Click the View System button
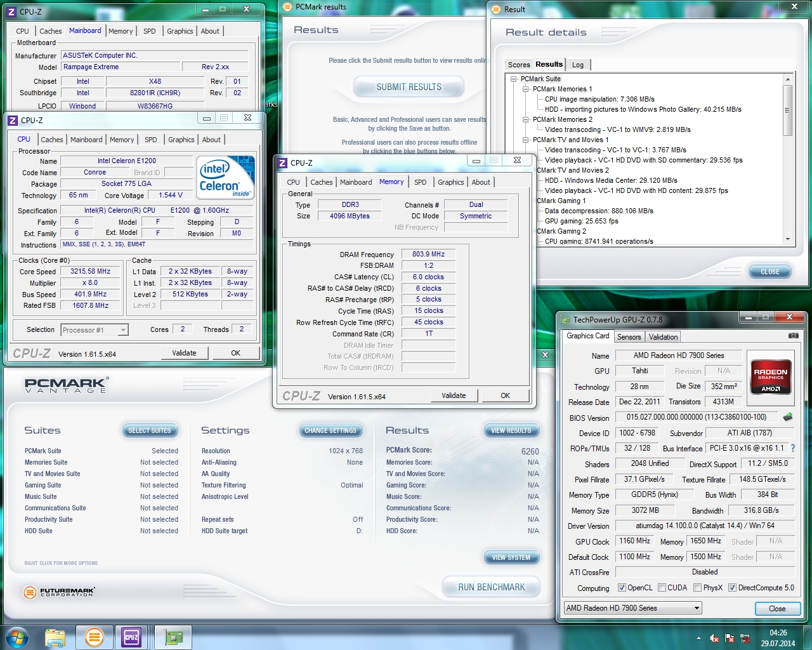 click(511, 558)
